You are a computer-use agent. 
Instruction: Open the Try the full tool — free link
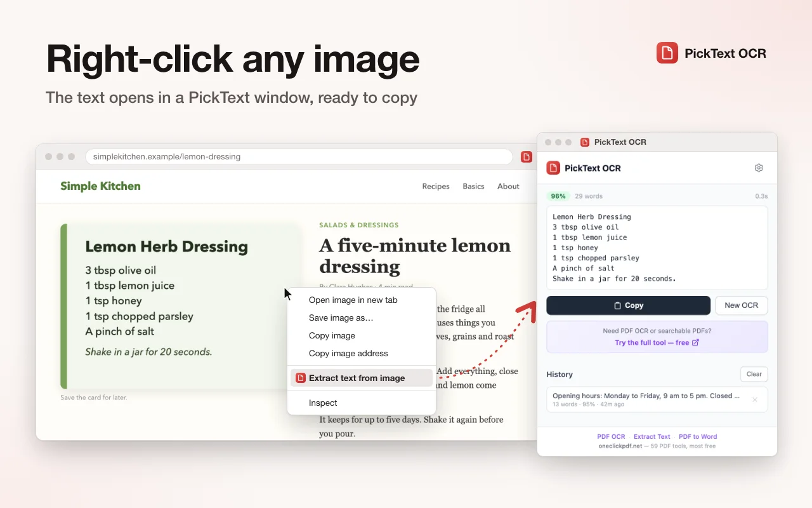coord(657,343)
